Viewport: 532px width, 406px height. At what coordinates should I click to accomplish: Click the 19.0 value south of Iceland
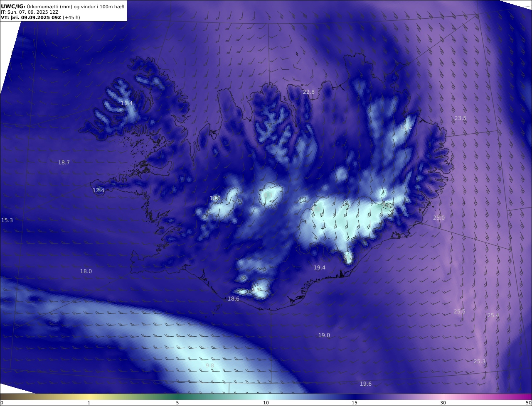(324, 335)
